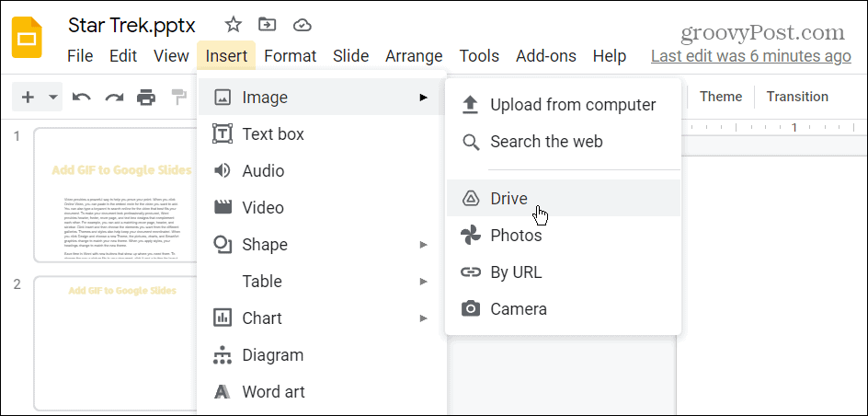Star the Star Trek.pptx presentation
This screenshot has height=416, width=868.
coord(233,24)
